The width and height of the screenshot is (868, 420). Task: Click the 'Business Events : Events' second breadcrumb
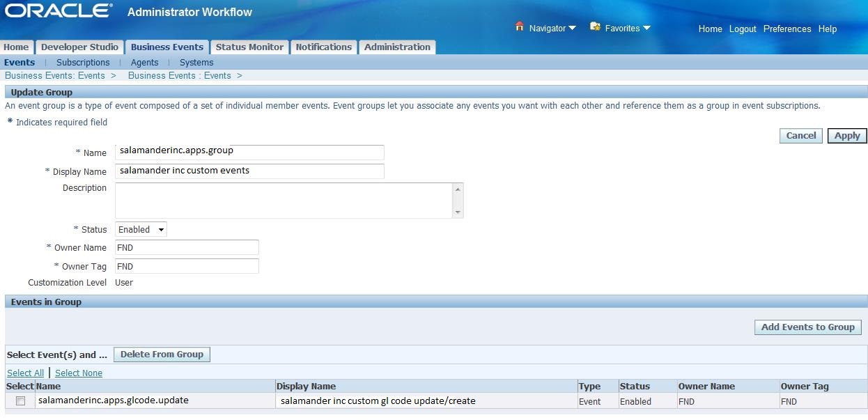[179, 75]
